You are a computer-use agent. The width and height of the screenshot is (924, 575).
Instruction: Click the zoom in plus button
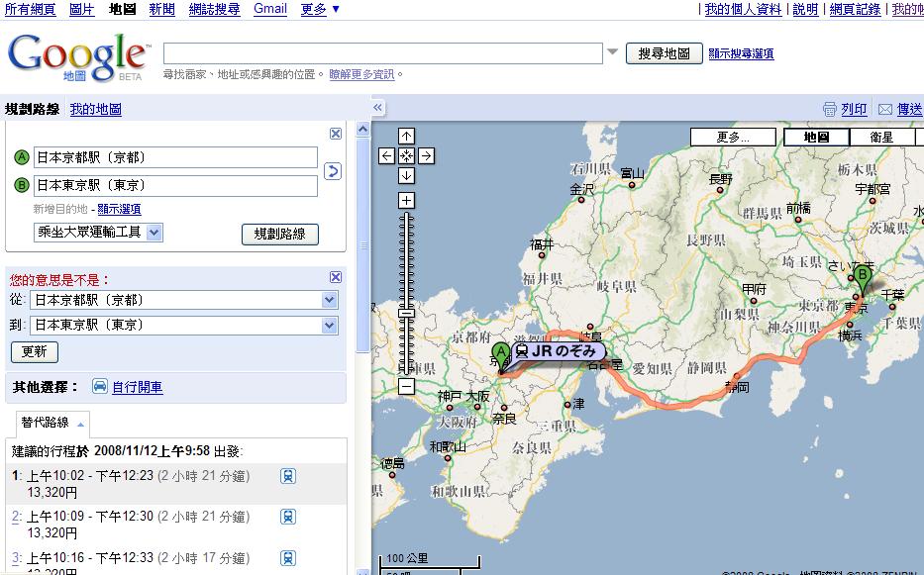click(x=407, y=200)
